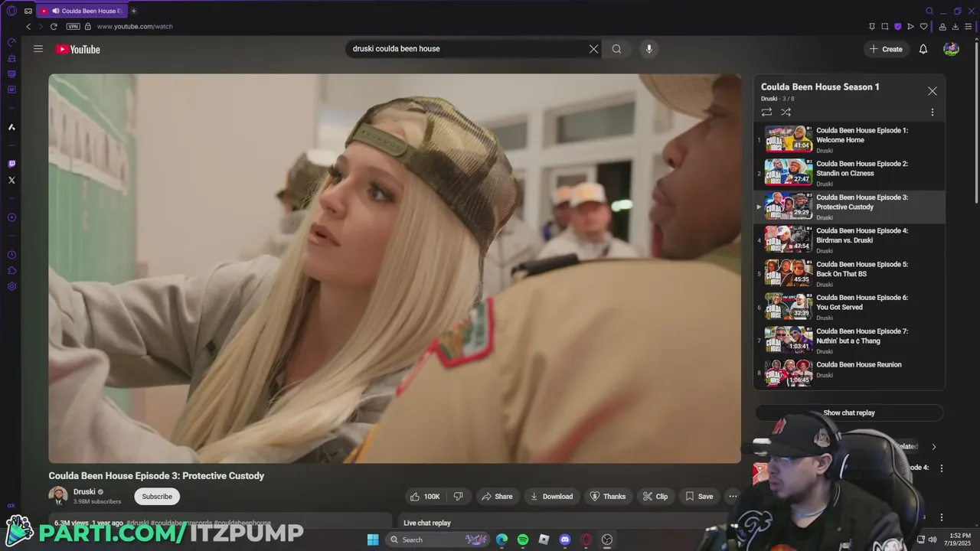
Task: Open Discord from the taskbar
Action: click(565, 540)
